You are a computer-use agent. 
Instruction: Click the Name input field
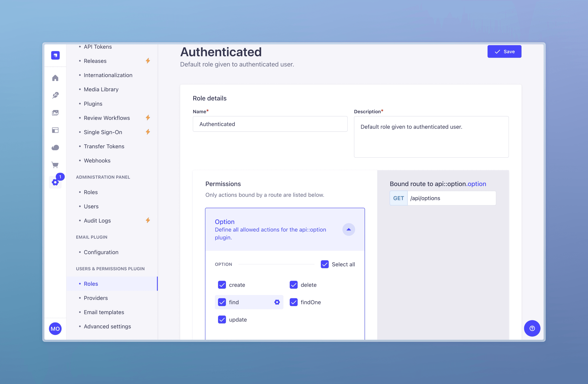270,124
